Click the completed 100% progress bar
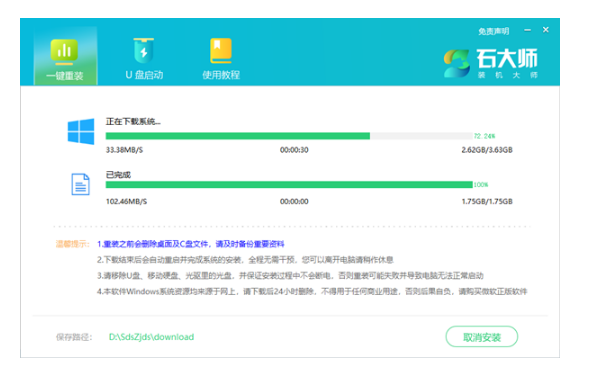Image resolution: width=599 pixels, height=372 pixels. (289, 185)
